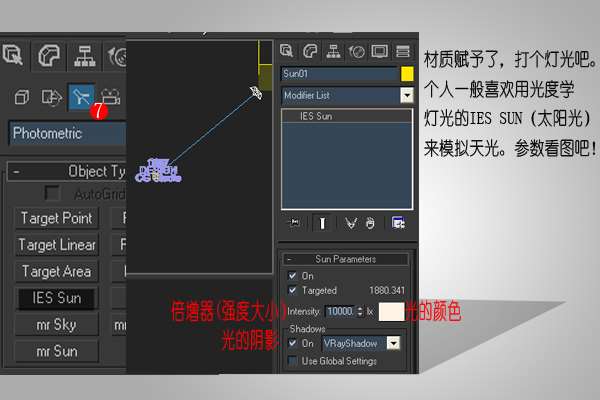
Task: Toggle the AutoGrid checkbox
Action: (x=52, y=193)
